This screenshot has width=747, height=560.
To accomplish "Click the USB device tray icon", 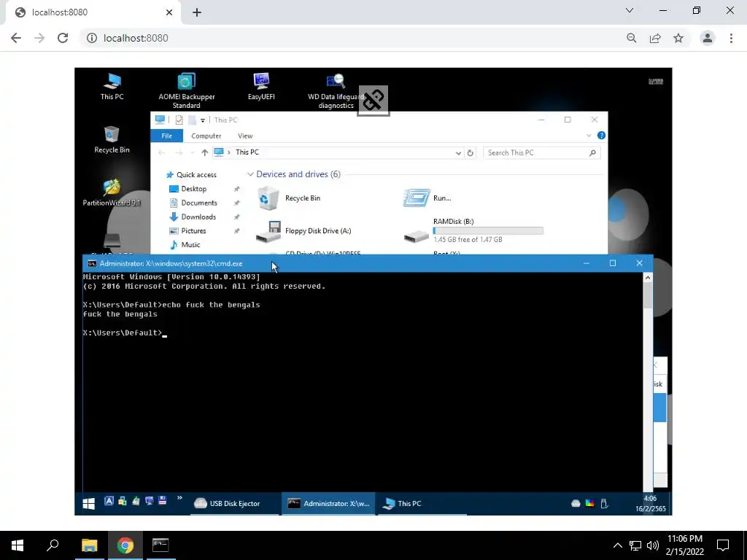I will [604, 503].
